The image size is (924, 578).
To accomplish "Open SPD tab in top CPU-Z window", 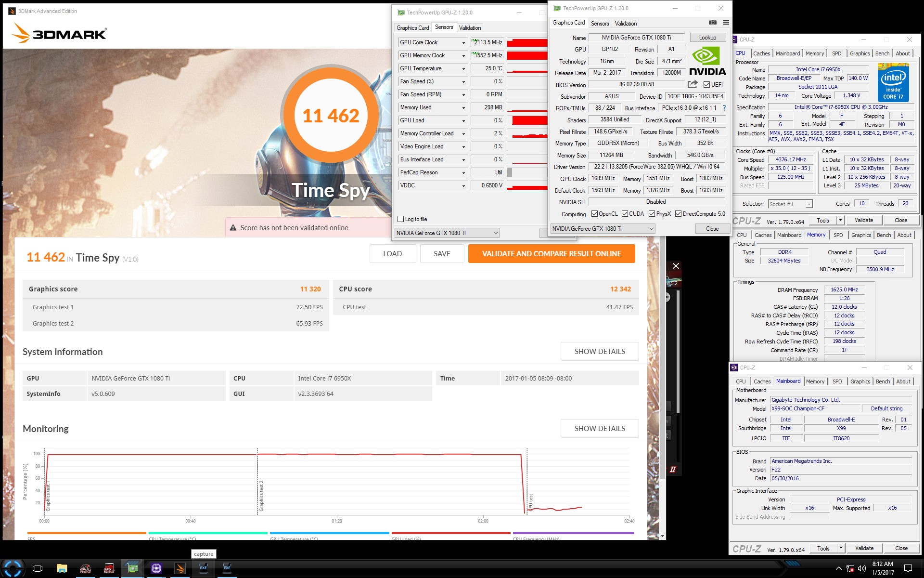I will [x=837, y=53].
